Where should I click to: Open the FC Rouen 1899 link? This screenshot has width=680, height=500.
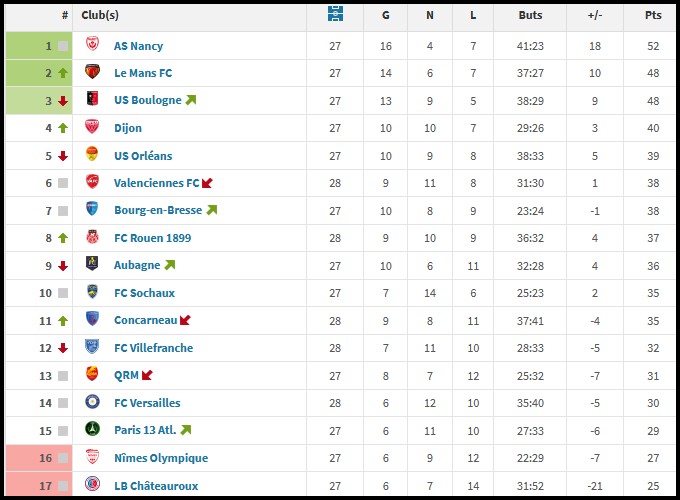153,238
